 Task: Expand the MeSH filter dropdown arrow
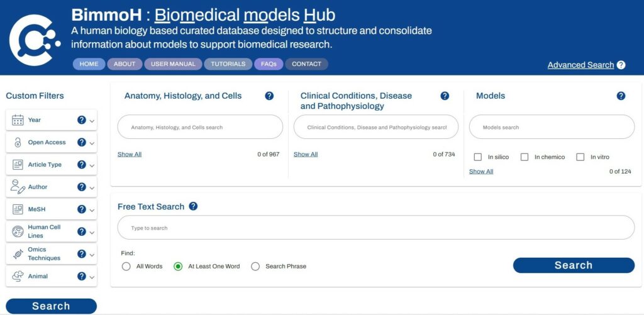pos(92,210)
